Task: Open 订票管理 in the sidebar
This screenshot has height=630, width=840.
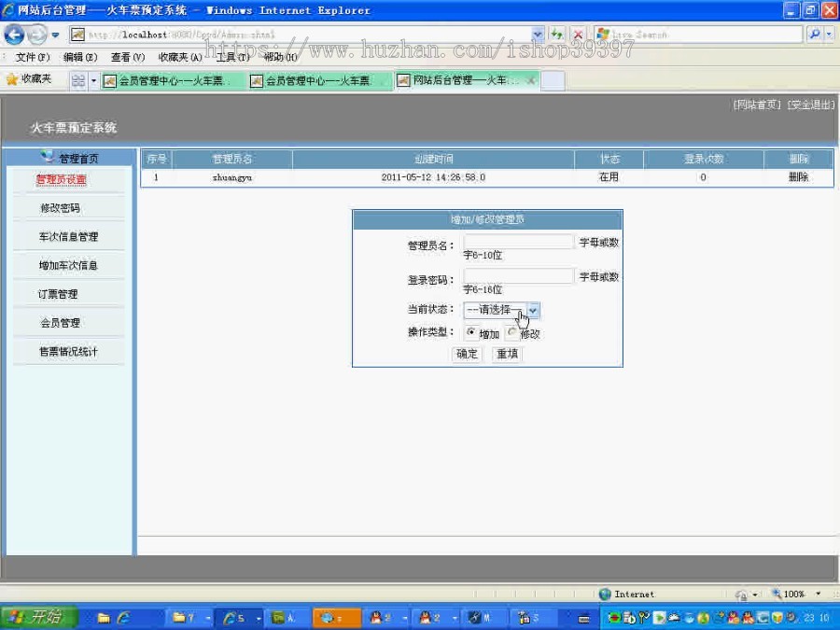Action: point(58,294)
